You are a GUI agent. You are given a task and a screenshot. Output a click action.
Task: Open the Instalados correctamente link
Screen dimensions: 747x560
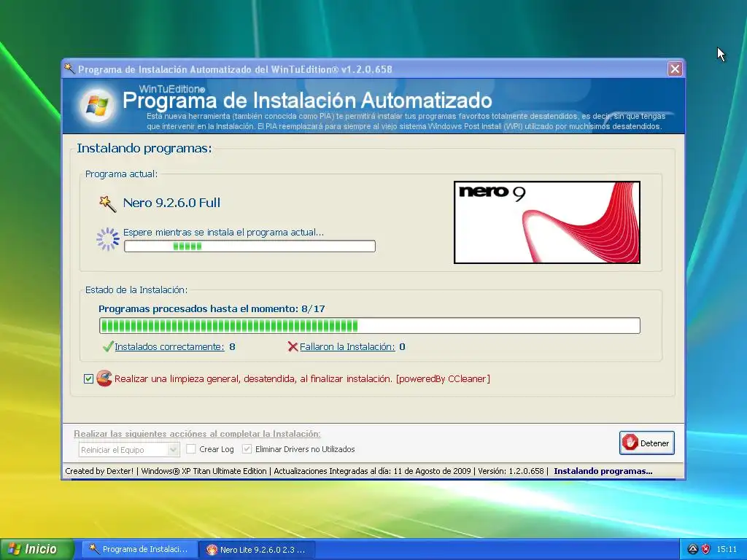point(169,346)
